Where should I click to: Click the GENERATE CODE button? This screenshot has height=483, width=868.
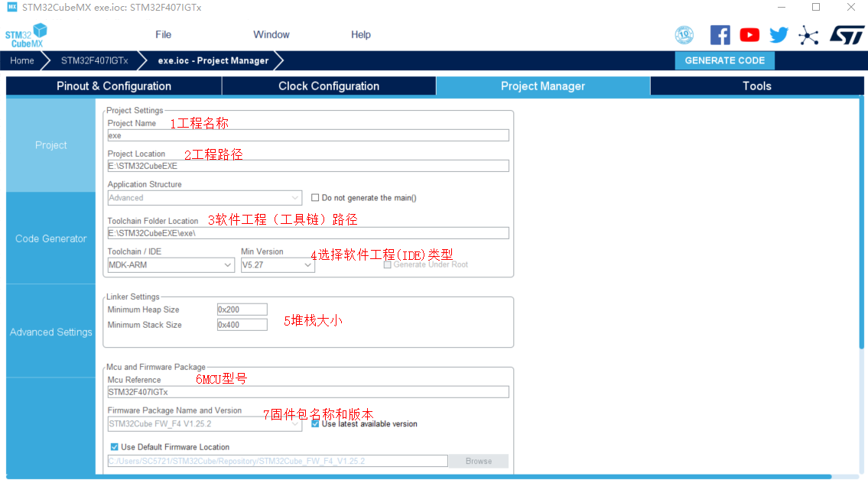[725, 60]
